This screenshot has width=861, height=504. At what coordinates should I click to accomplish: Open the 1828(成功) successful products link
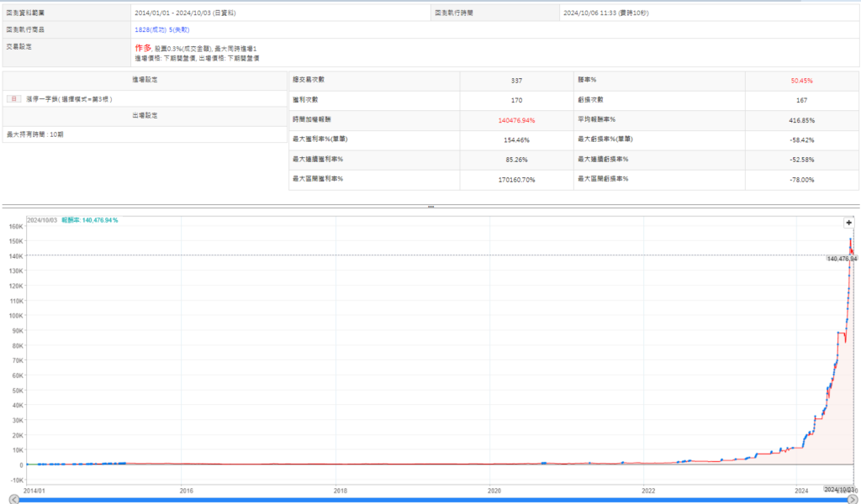click(x=145, y=29)
